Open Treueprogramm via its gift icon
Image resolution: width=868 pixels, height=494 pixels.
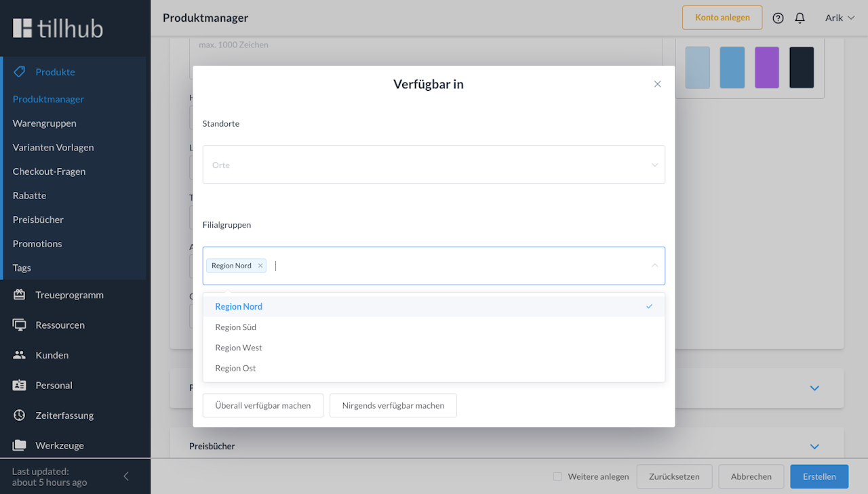point(19,295)
